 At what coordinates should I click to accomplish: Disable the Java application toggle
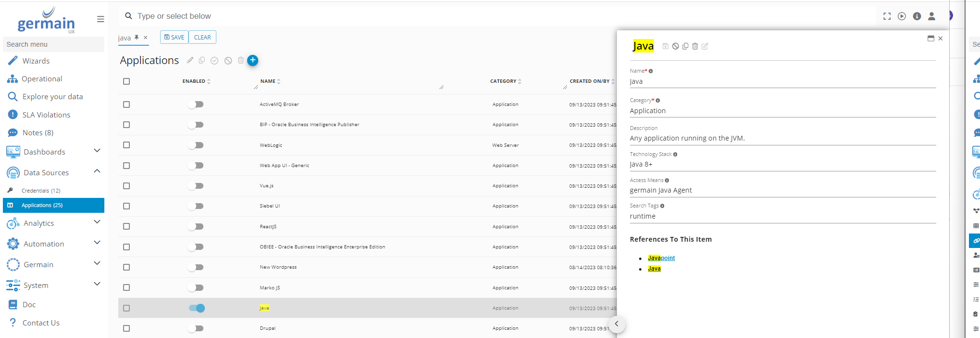click(197, 308)
